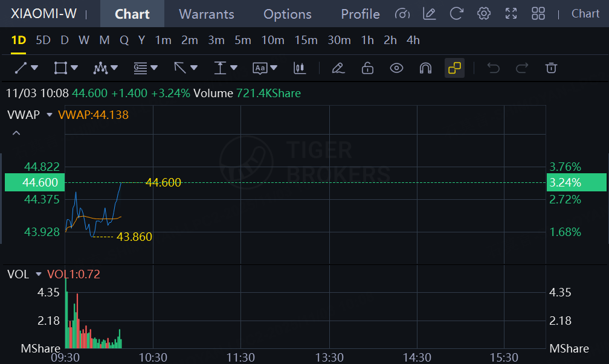Viewport: 609px width, 364px height.
Task: Switch to the Warrants tab
Action: (x=207, y=14)
